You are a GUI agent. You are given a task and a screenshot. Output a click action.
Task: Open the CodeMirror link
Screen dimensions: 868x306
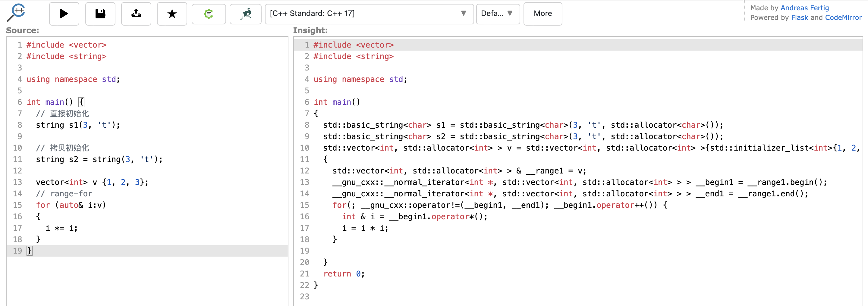(843, 17)
